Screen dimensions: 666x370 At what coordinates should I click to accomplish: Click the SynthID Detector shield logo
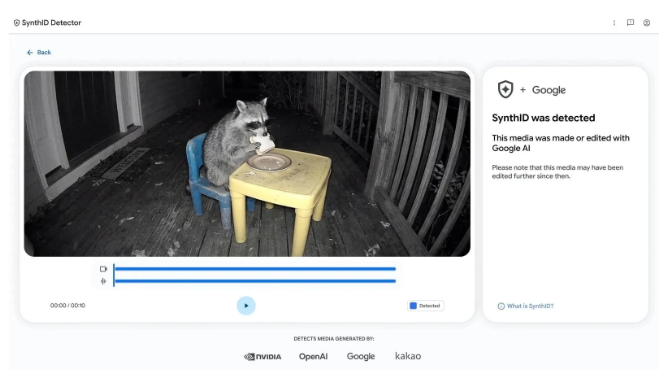(17, 23)
